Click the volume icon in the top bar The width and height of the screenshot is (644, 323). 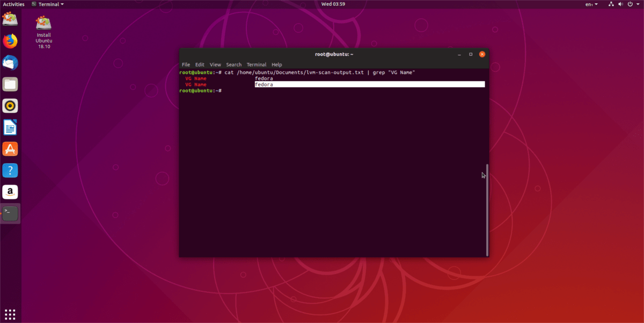pos(620,4)
